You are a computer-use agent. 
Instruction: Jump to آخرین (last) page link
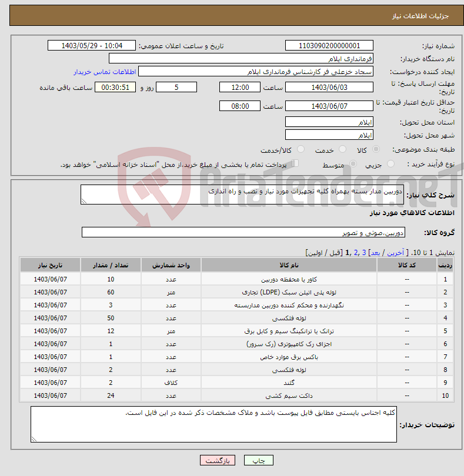[x=395, y=253]
